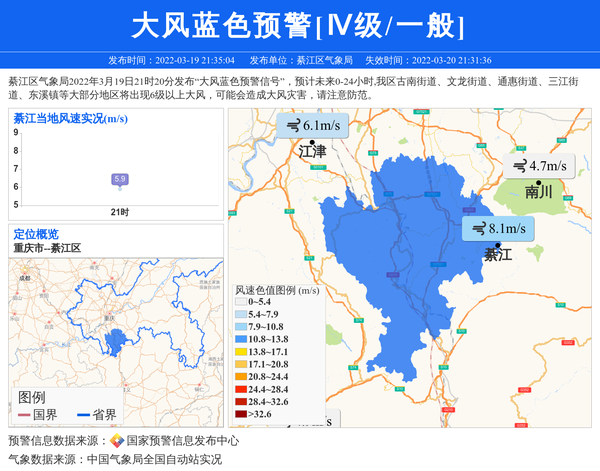Click the blue 省界 legend line

tap(82, 415)
